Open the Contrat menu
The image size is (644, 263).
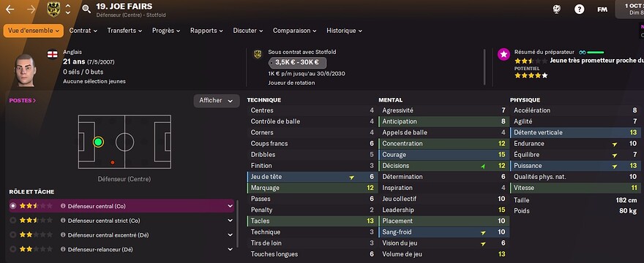click(x=83, y=31)
